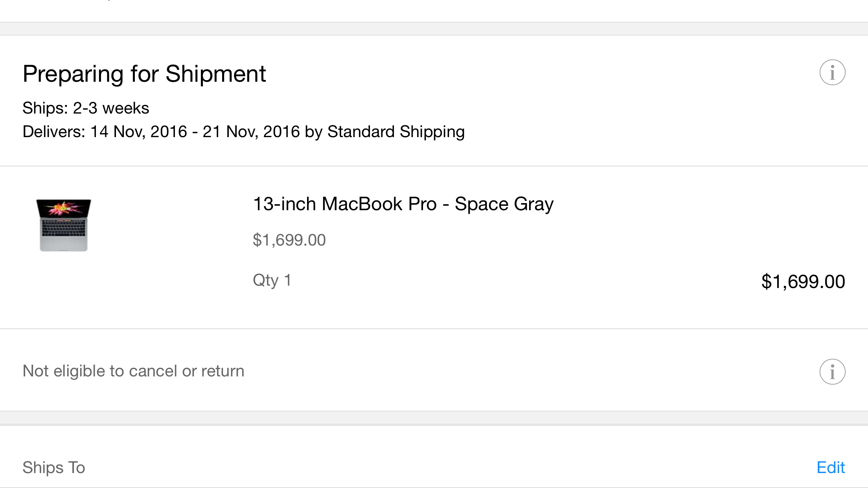Tap the Delivers date range line
The height and width of the screenshot is (488, 868).
(243, 132)
